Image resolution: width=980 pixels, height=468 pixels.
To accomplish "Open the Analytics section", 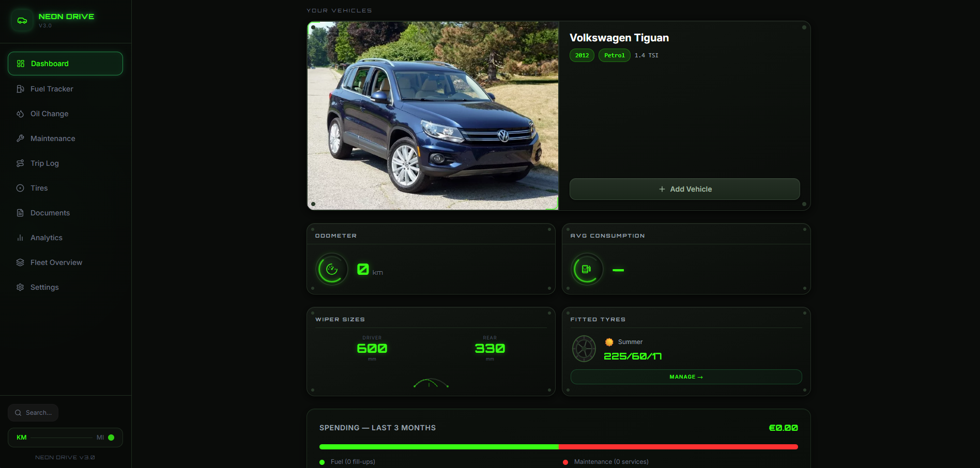I will pos(65,238).
